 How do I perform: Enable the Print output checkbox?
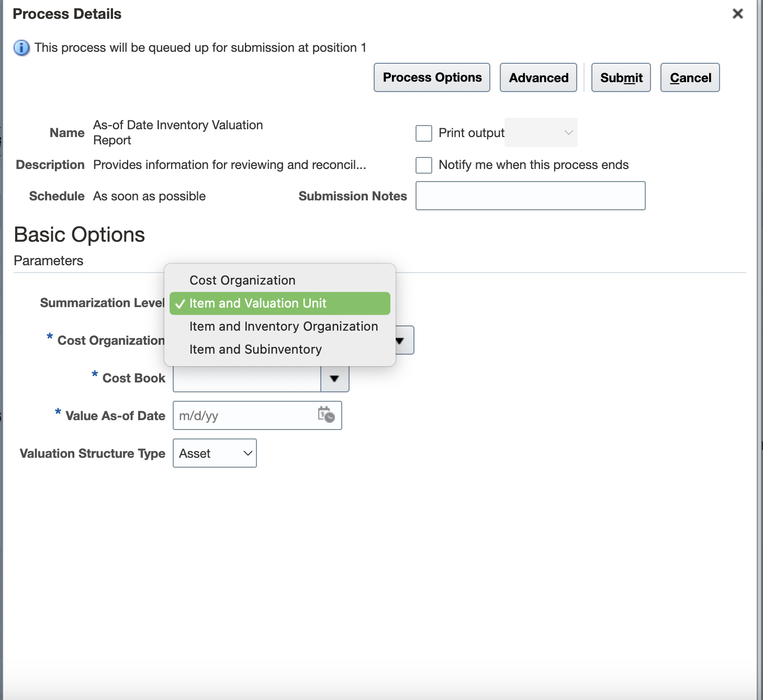pyautogui.click(x=423, y=133)
